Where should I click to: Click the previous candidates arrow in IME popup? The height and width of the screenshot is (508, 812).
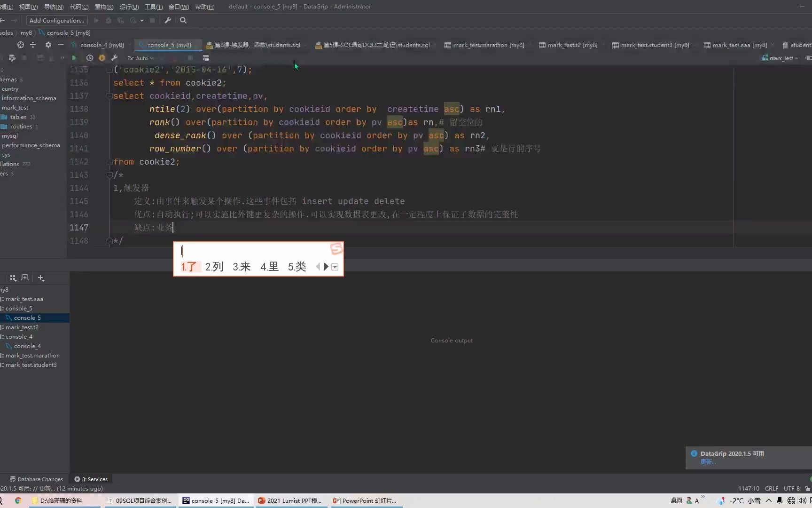pos(318,267)
